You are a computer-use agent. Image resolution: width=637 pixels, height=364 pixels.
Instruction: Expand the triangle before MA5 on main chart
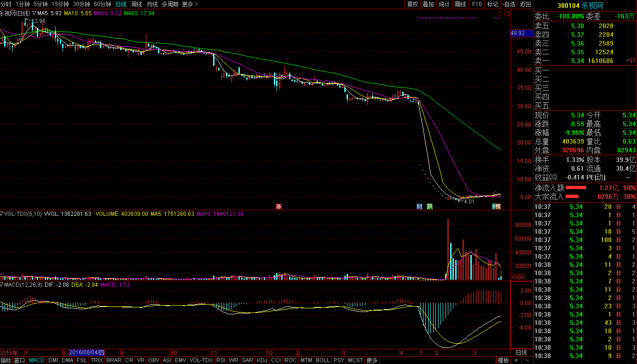(x=34, y=14)
